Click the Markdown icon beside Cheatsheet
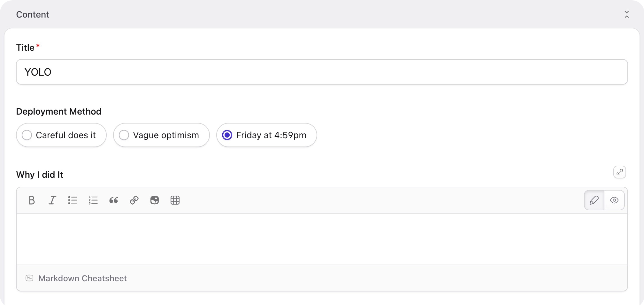 point(29,278)
